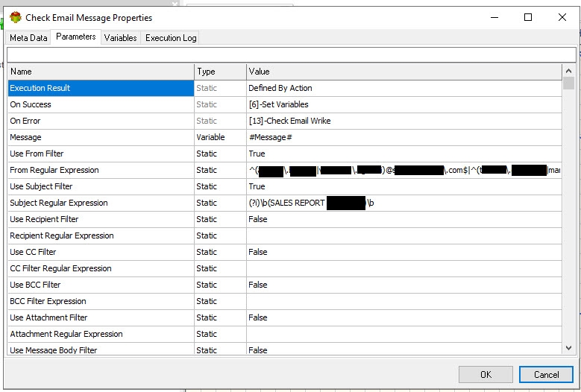Viewport: 581px width, 392px height.
Task: Click the #Message# value cell
Action: 404,137
